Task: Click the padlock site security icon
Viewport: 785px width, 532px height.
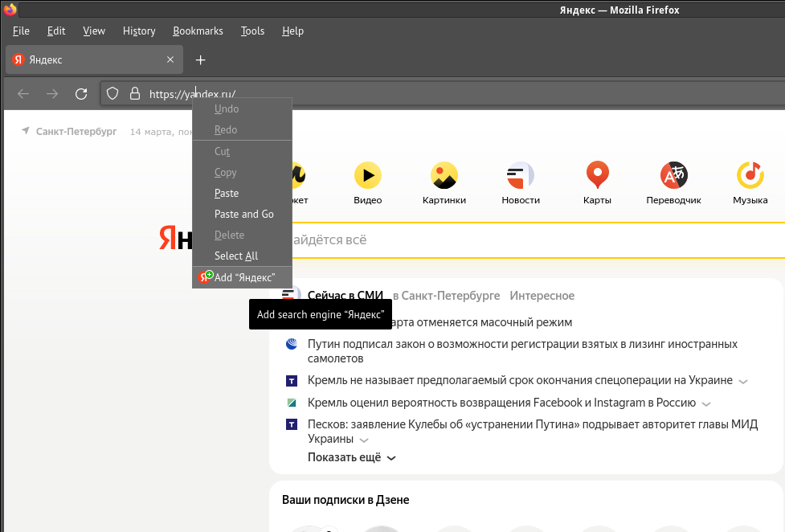Action: pyautogui.click(x=135, y=94)
